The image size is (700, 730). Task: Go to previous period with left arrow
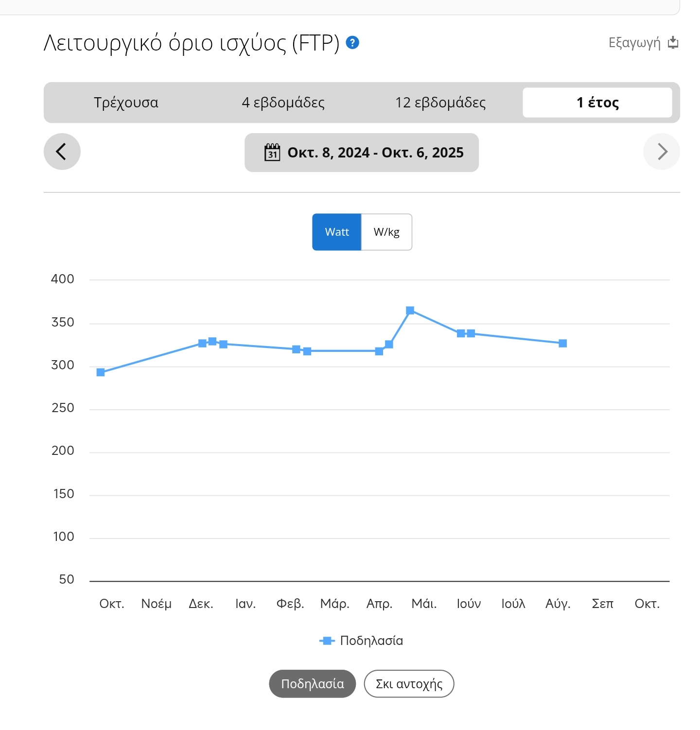pos(62,152)
